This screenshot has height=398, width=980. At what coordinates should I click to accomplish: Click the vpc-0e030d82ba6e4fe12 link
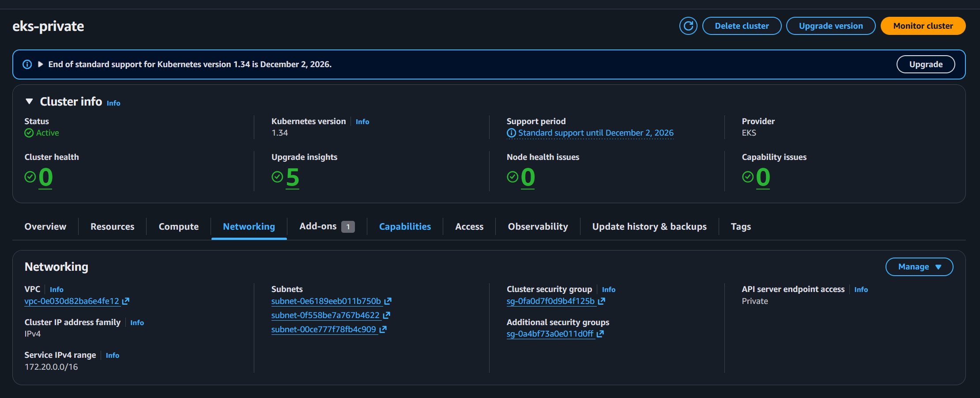(x=72, y=301)
